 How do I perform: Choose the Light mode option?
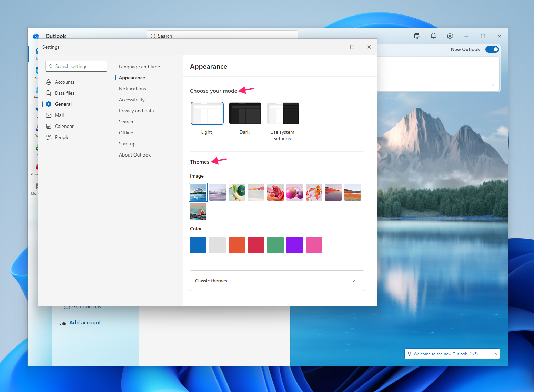point(207,113)
